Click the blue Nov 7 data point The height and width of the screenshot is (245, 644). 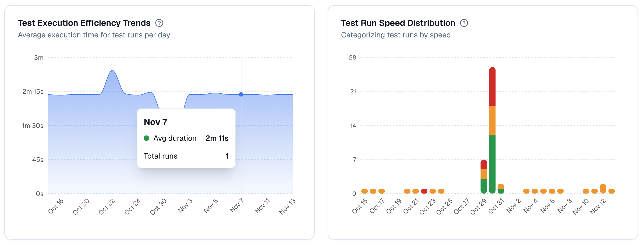coord(241,94)
